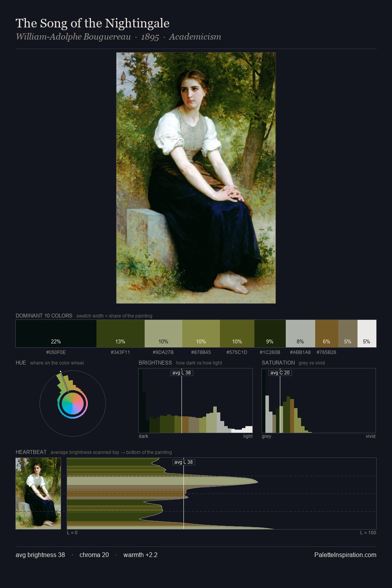Click the 'SATURATION' section heading
Viewport: 392px width, 588px height.
[x=278, y=363]
